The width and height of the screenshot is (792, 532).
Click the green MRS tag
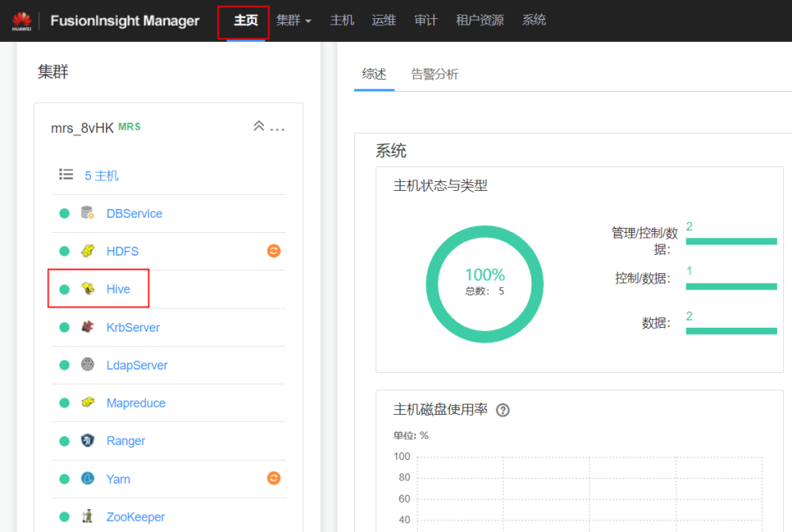129,127
